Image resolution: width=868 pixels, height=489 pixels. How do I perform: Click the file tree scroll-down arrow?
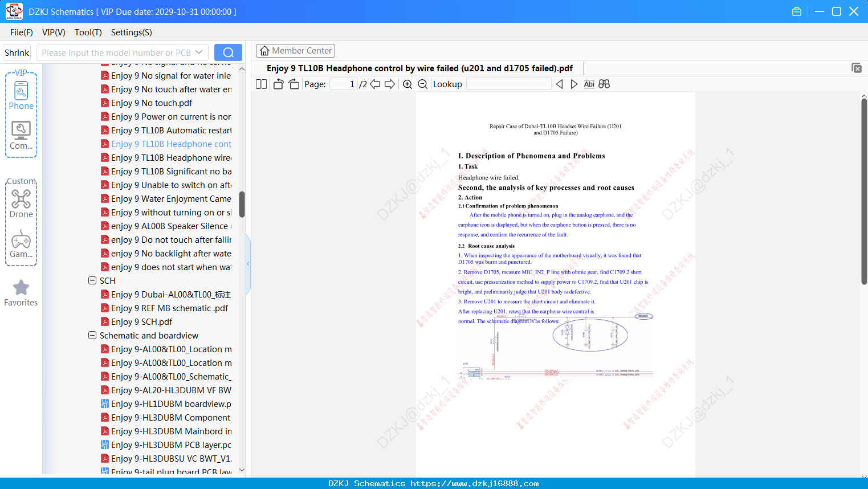242,470
